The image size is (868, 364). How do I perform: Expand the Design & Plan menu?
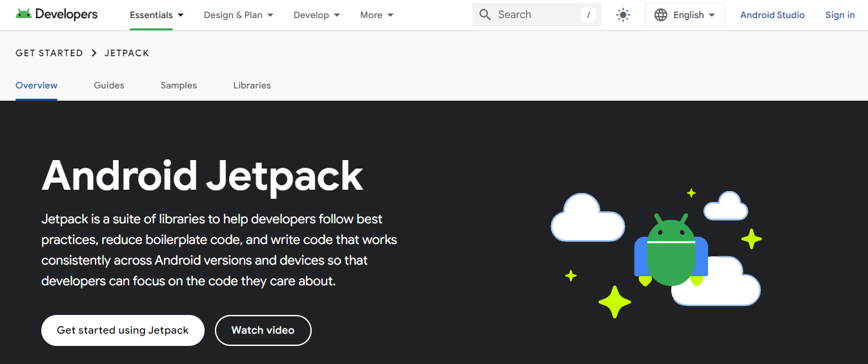tap(239, 15)
